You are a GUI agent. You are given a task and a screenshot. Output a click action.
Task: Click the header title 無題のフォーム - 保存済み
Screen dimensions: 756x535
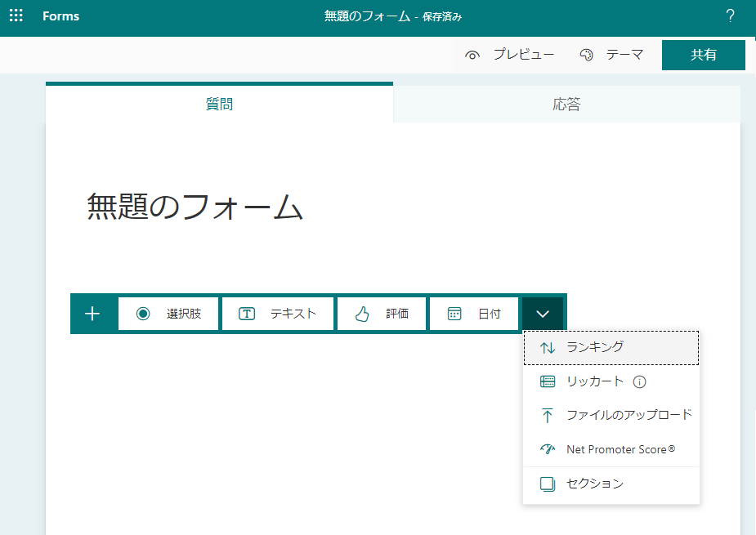click(x=392, y=16)
